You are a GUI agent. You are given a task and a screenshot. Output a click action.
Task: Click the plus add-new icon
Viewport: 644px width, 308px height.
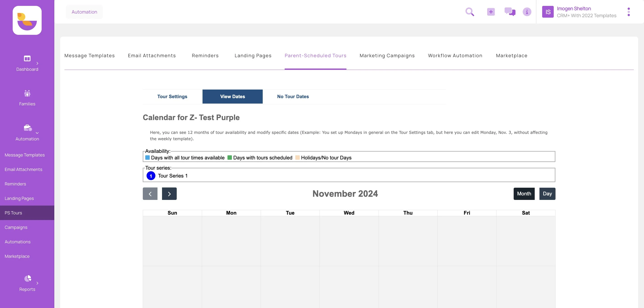[x=491, y=12]
